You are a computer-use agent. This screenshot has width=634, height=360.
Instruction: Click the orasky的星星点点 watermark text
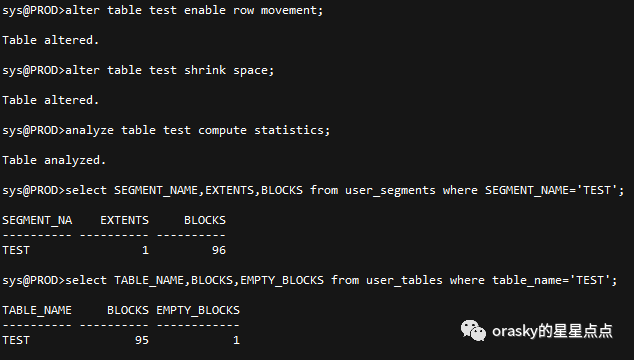click(552, 331)
